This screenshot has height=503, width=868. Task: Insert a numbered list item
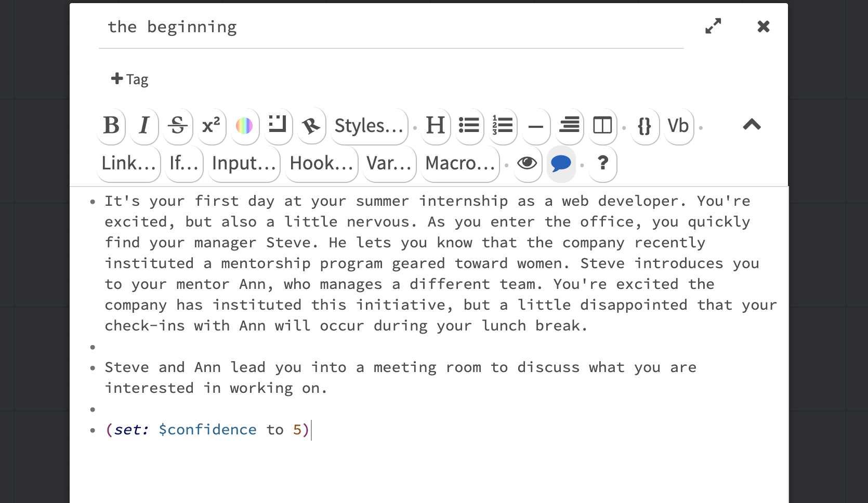pyautogui.click(x=502, y=126)
